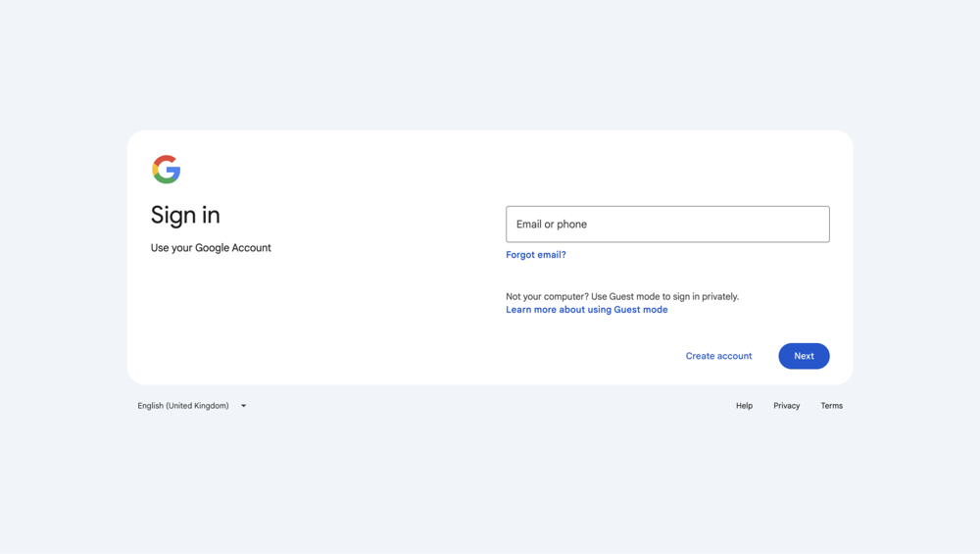Click the Sign in heading
The image size is (980, 554).
click(185, 215)
